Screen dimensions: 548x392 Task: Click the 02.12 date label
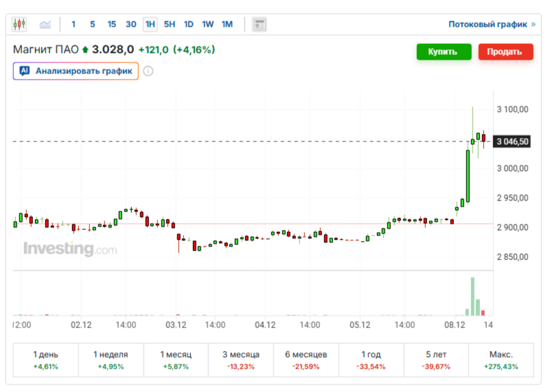81,325
